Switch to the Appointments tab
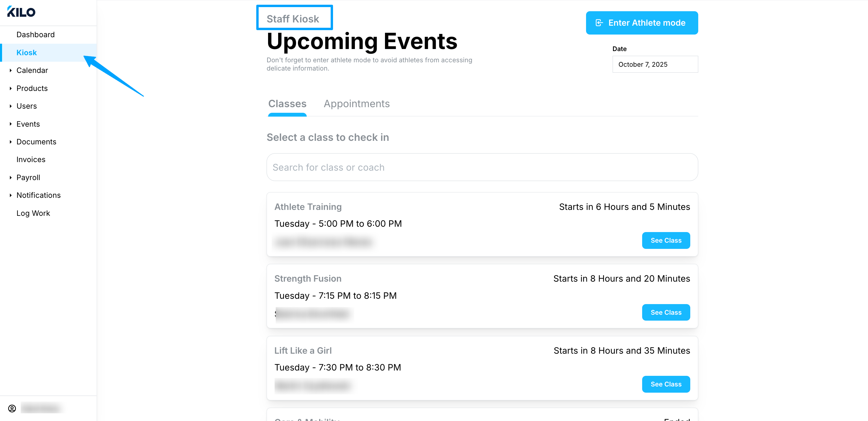868x421 pixels. coord(357,104)
